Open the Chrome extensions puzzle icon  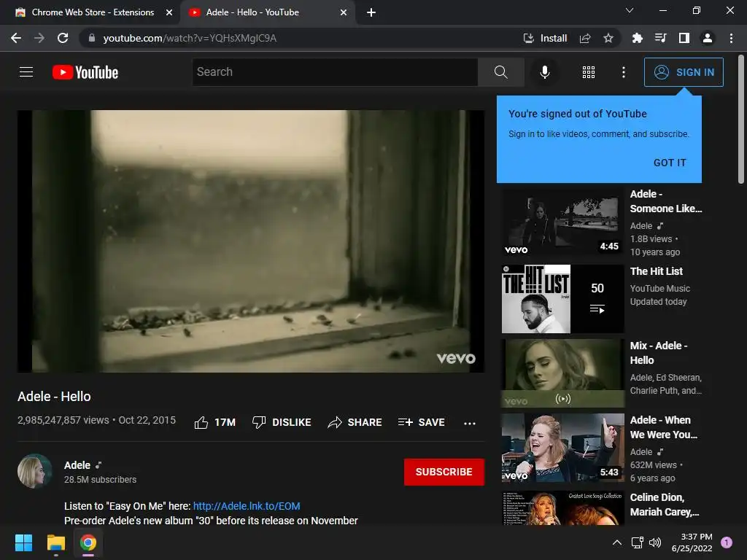[637, 38]
